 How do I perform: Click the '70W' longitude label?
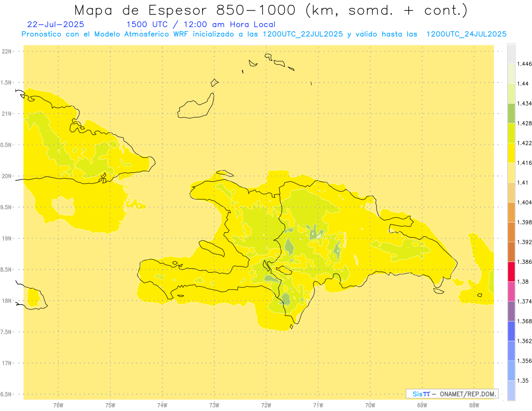coord(370,405)
